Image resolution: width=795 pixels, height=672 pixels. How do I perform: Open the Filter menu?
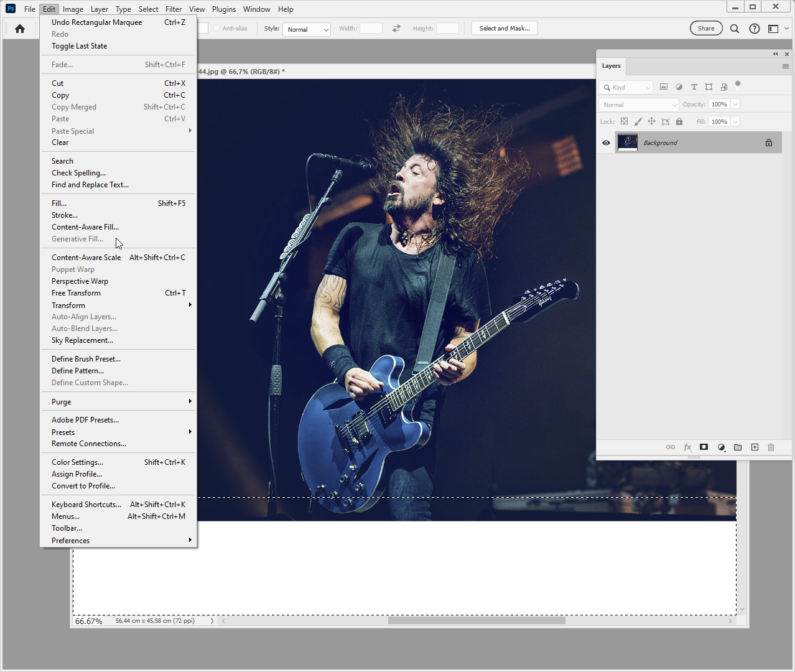(x=174, y=9)
